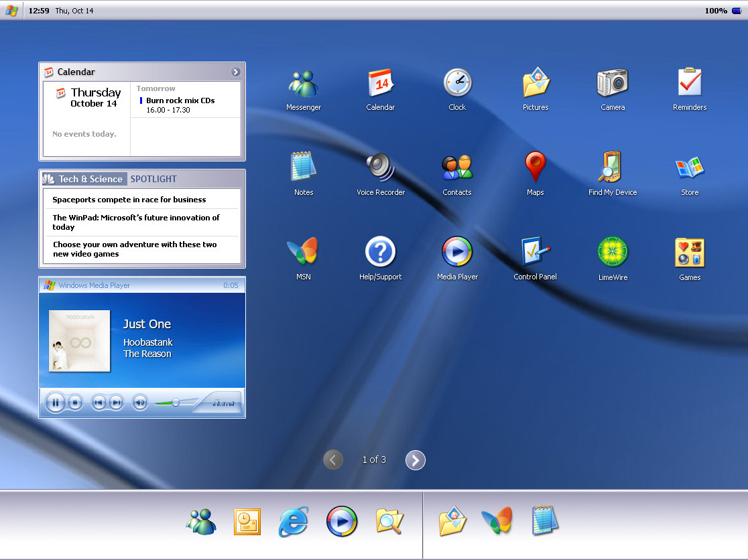Screen dimensions: 748x560
Task: Open the Games folder icon
Action: coord(690,253)
